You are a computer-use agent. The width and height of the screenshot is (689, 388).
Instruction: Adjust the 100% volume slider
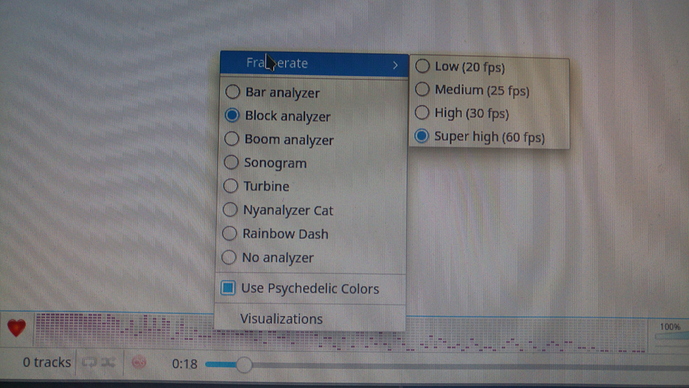pos(672,336)
